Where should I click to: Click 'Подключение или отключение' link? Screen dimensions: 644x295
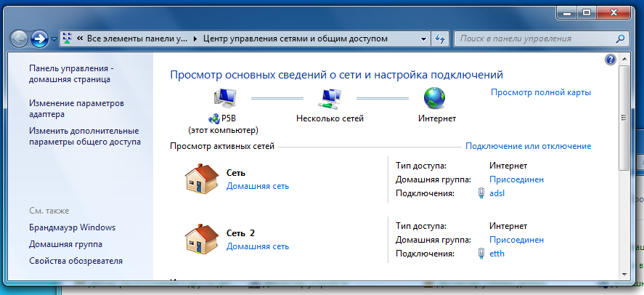[528, 146]
